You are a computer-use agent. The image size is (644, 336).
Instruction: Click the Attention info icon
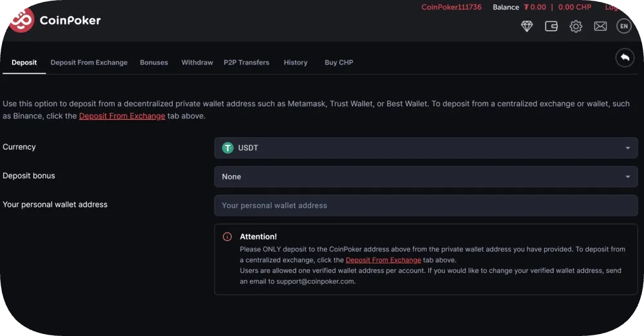point(227,237)
